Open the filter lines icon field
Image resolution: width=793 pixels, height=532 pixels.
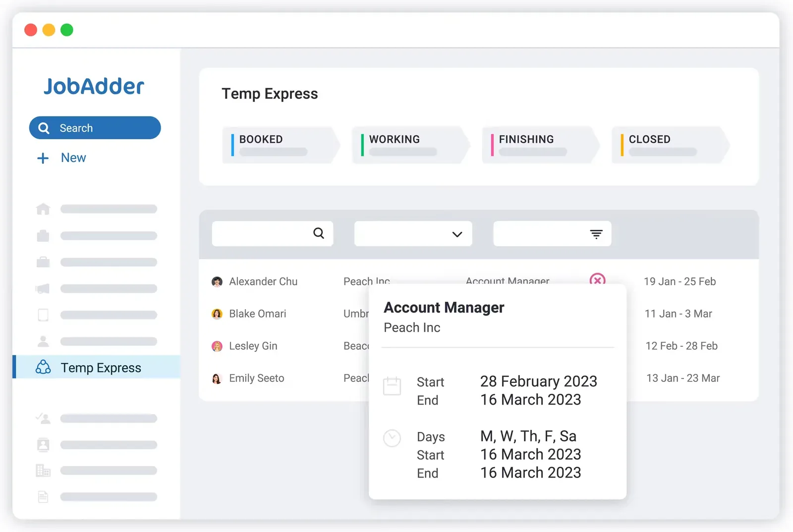tap(552, 234)
